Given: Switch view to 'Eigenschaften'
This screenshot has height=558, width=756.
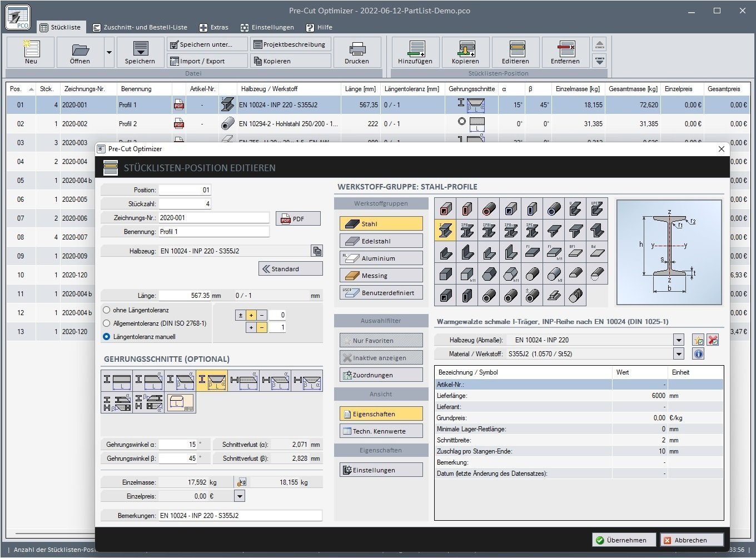Looking at the screenshot, I should click(x=381, y=414).
